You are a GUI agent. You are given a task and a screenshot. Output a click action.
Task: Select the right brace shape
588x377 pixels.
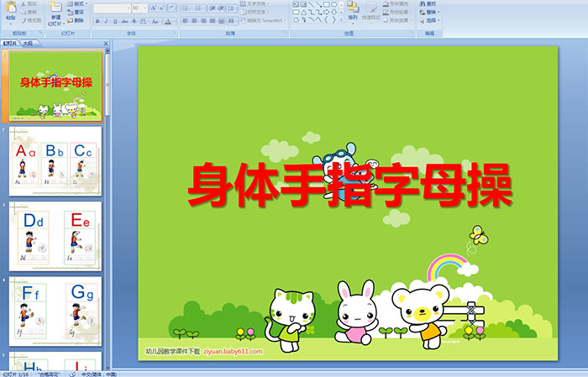click(x=334, y=19)
